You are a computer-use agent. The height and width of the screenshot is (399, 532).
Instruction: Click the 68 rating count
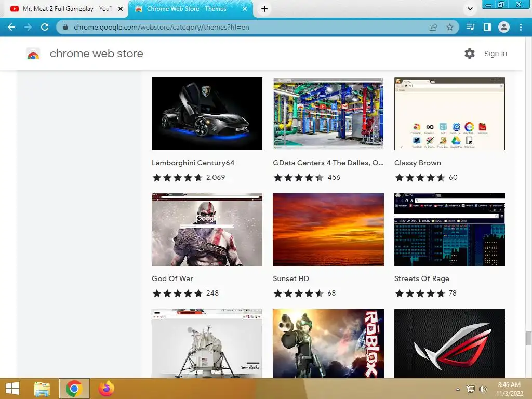pyautogui.click(x=331, y=293)
